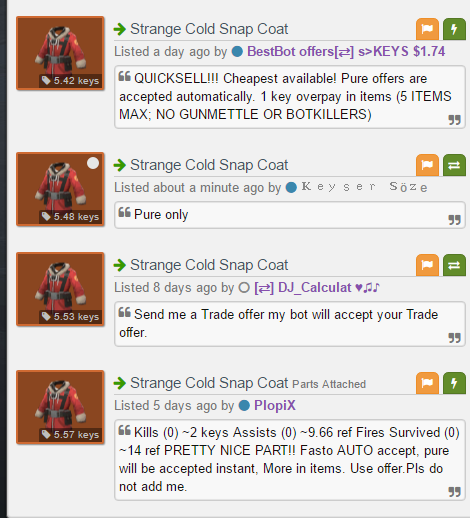Click lightning instant-trade icon on PlopiX listing
470x518 pixels.
tap(454, 383)
